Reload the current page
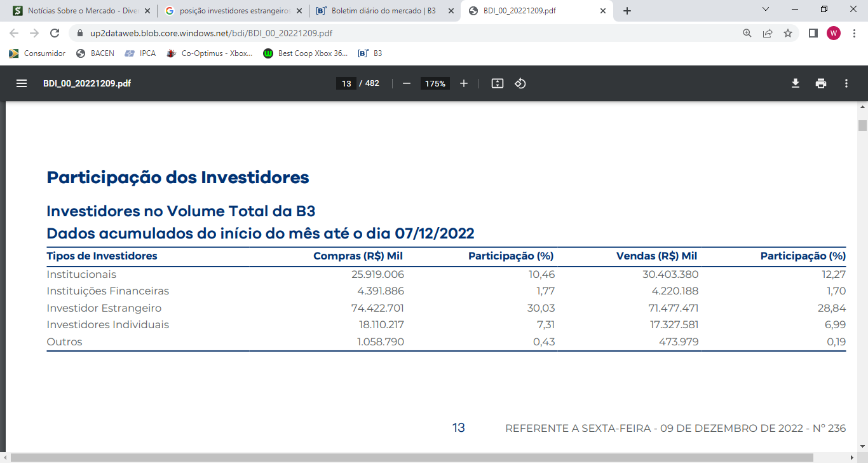This screenshot has width=868, height=463. 55,33
